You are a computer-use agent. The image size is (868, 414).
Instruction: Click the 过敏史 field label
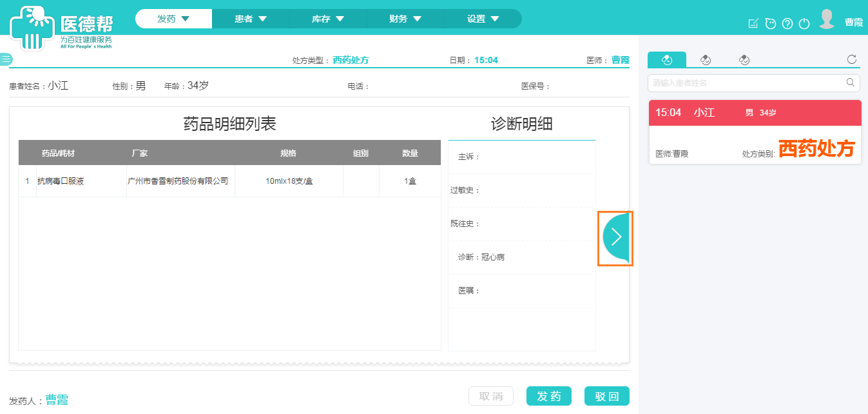click(x=465, y=190)
